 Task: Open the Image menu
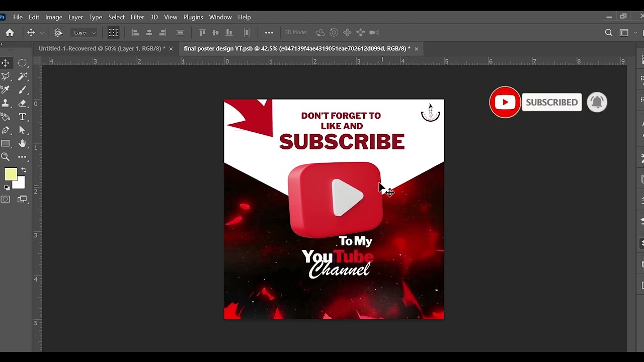point(54,17)
